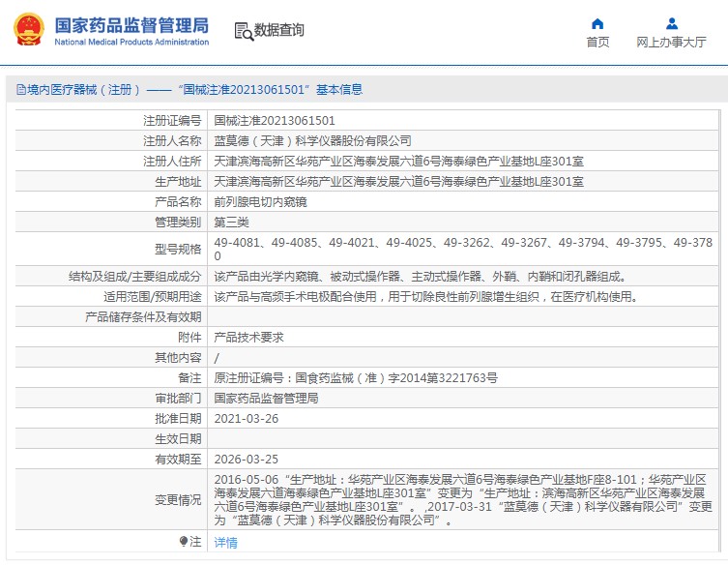Screen dimensions: 728x565
Task: Click the 适用范围/预期用途 label
Action: point(153,296)
